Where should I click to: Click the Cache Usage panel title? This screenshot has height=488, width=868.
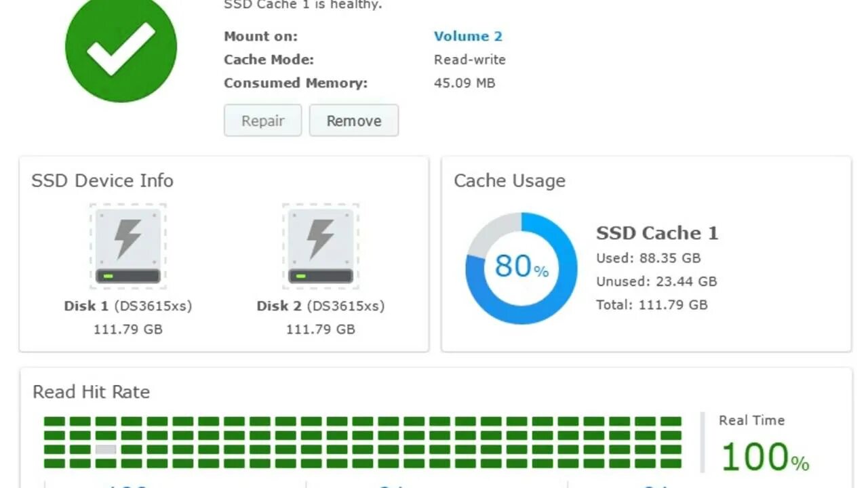click(x=509, y=181)
